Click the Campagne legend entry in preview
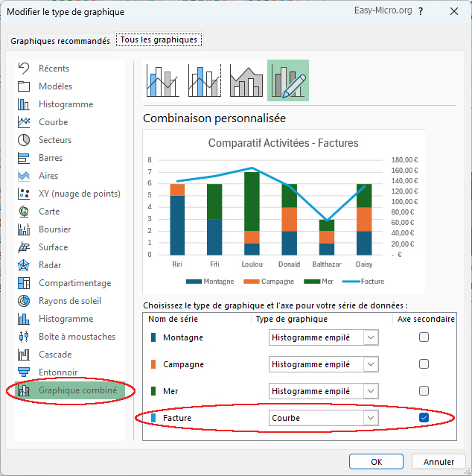This screenshot has width=472, height=476. coord(269,282)
